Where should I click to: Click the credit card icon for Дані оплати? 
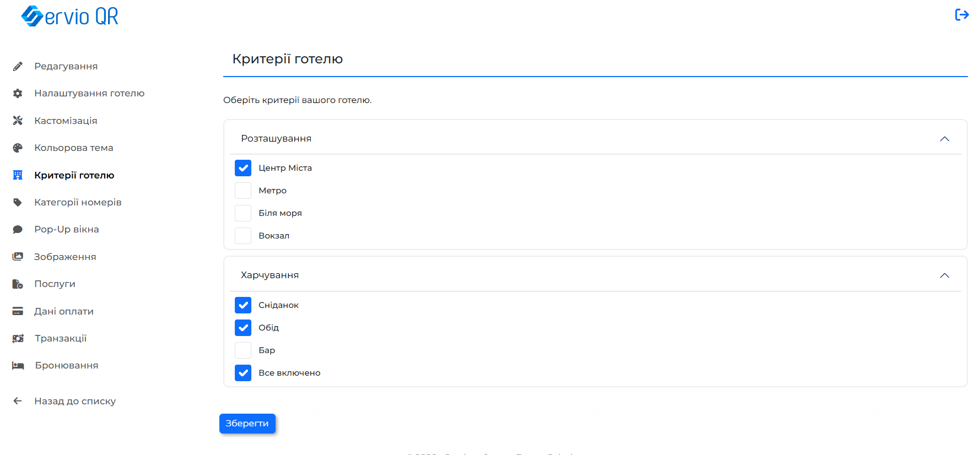coord(18,311)
